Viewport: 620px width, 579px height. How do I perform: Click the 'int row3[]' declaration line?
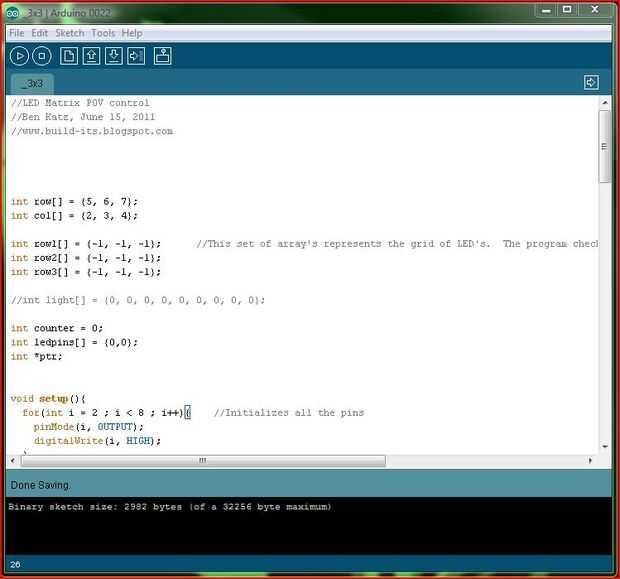(86, 272)
